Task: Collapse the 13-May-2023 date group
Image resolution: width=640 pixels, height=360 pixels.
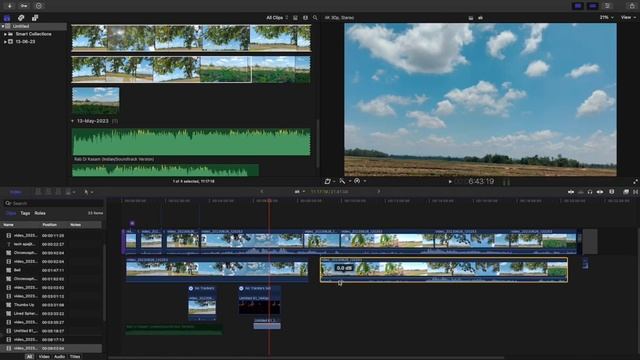Action: [73, 121]
